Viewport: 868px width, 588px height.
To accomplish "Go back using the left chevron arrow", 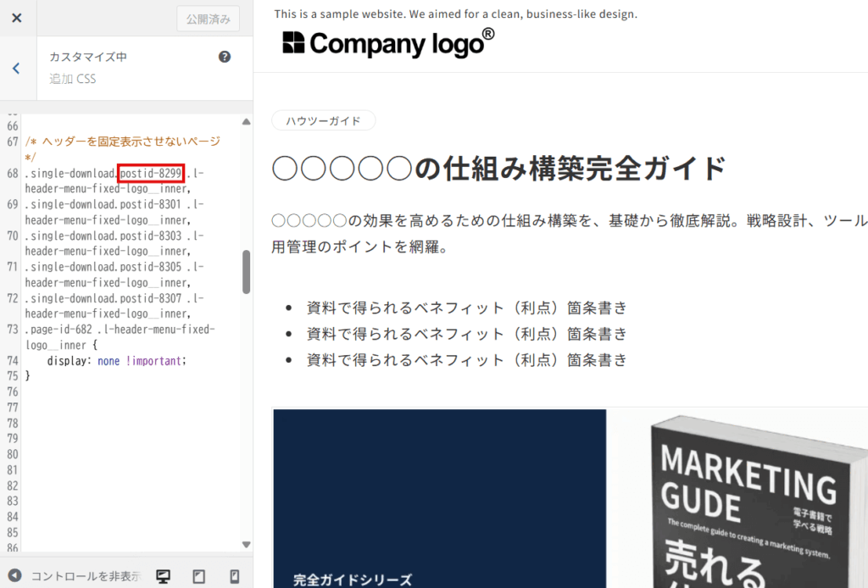I will tap(16, 69).
